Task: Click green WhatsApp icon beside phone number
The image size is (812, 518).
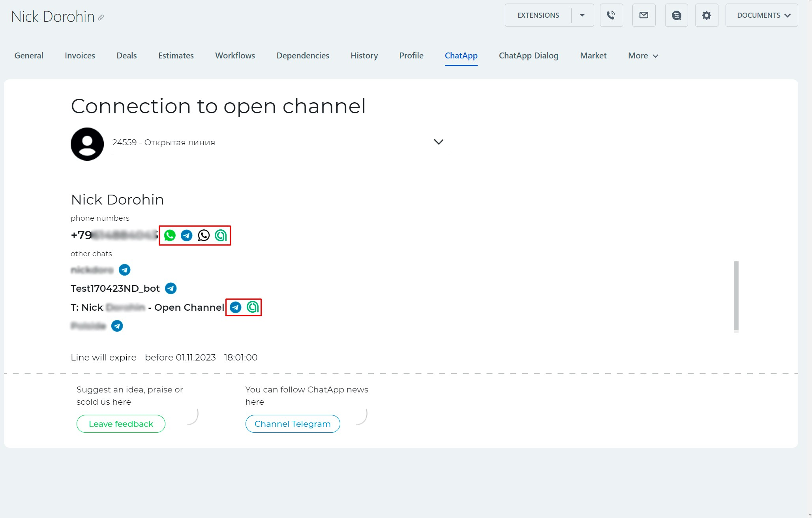Action: 170,235
